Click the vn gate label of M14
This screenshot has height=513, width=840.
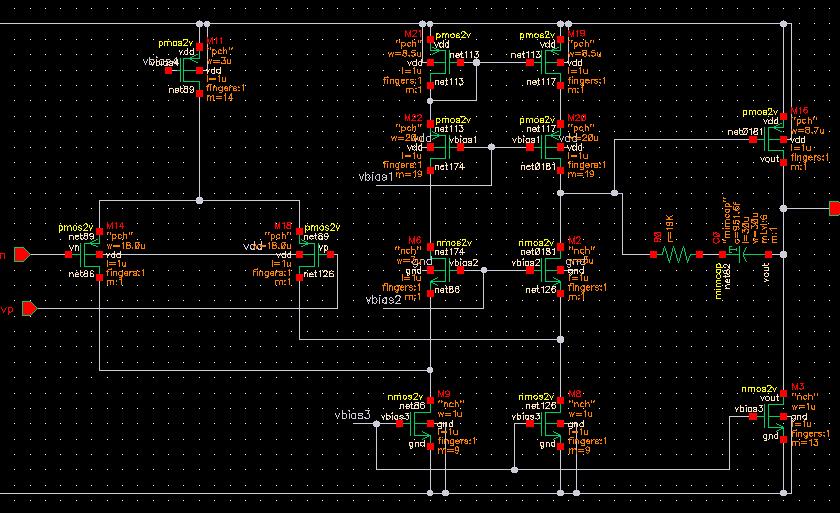pyautogui.click(x=74, y=248)
